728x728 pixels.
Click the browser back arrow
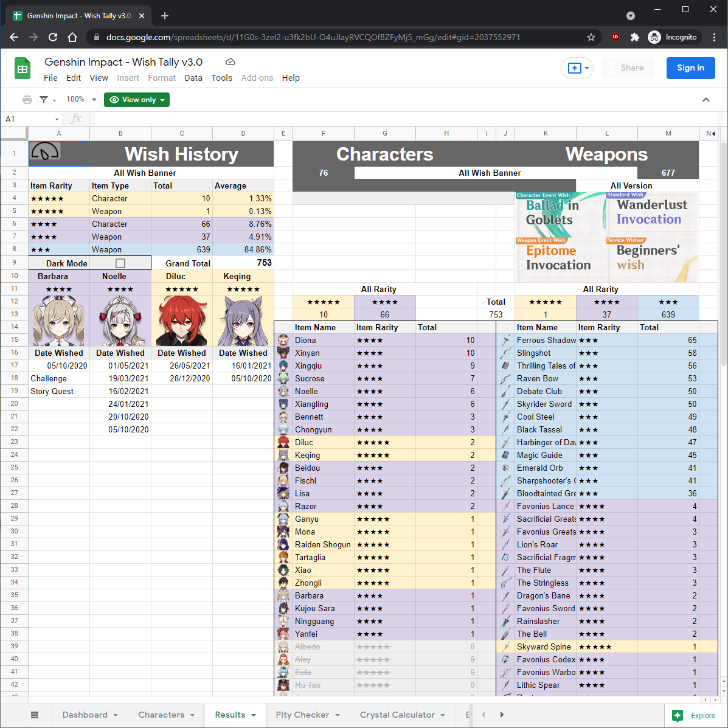pos(14,37)
